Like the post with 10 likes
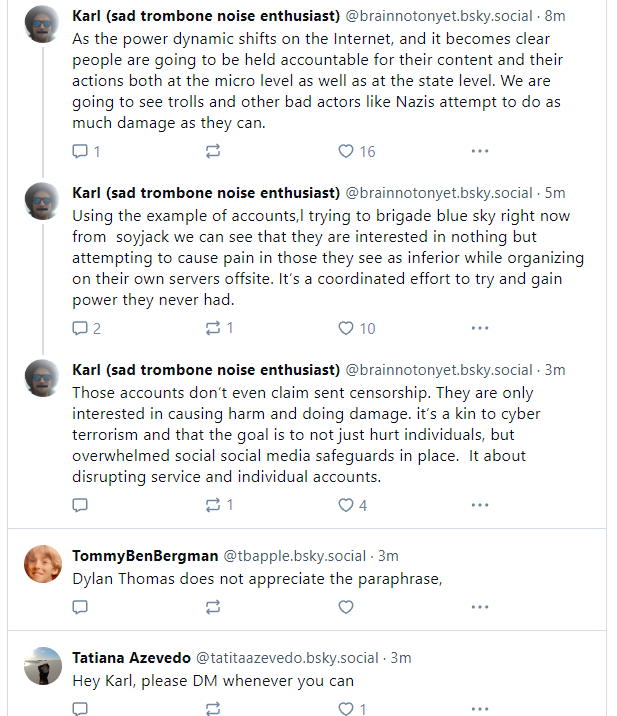 point(346,328)
